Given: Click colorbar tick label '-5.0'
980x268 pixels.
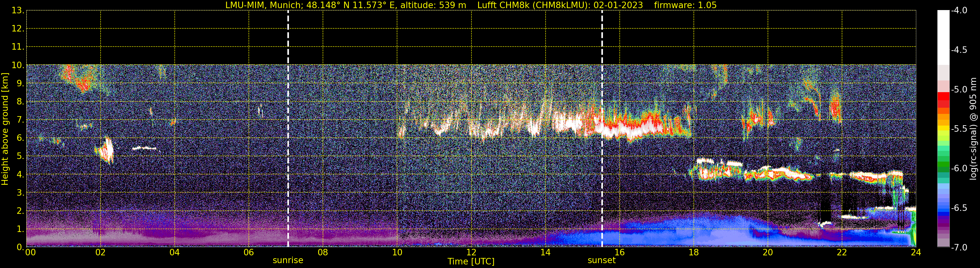Looking at the screenshot, I should pos(959,90).
